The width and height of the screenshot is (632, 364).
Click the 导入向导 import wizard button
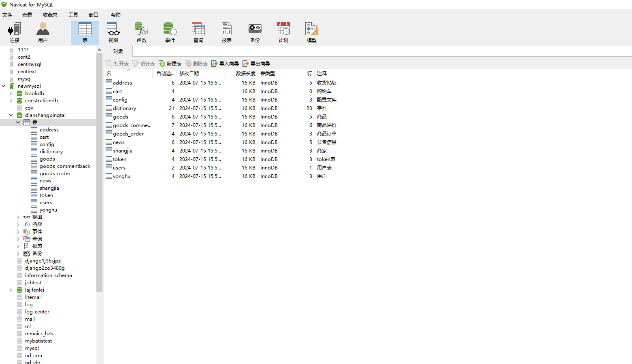click(225, 63)
